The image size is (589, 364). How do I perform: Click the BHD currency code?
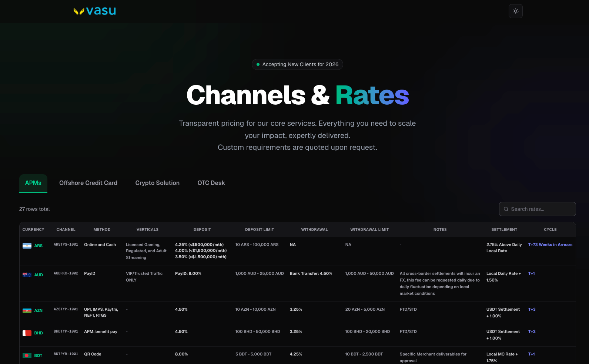(39, 333)
